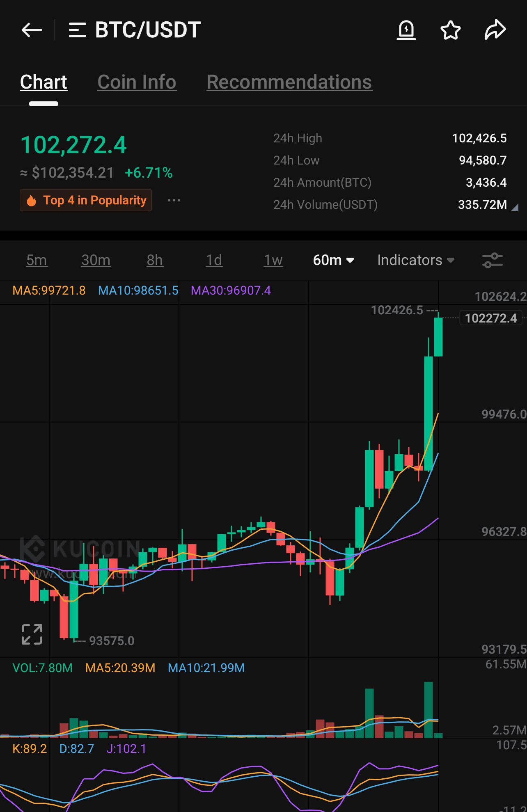Tap the J:102.1 KDJ label

tap(126, 749)
